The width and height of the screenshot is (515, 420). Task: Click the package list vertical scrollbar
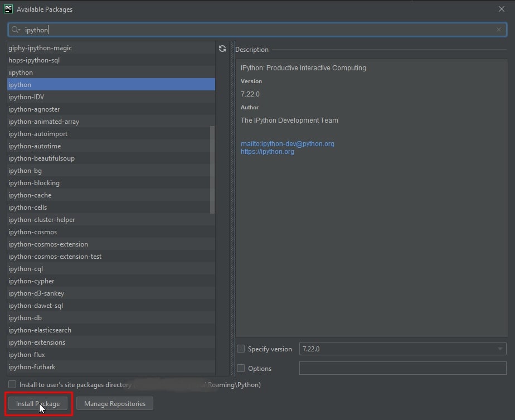coord(212,170)
